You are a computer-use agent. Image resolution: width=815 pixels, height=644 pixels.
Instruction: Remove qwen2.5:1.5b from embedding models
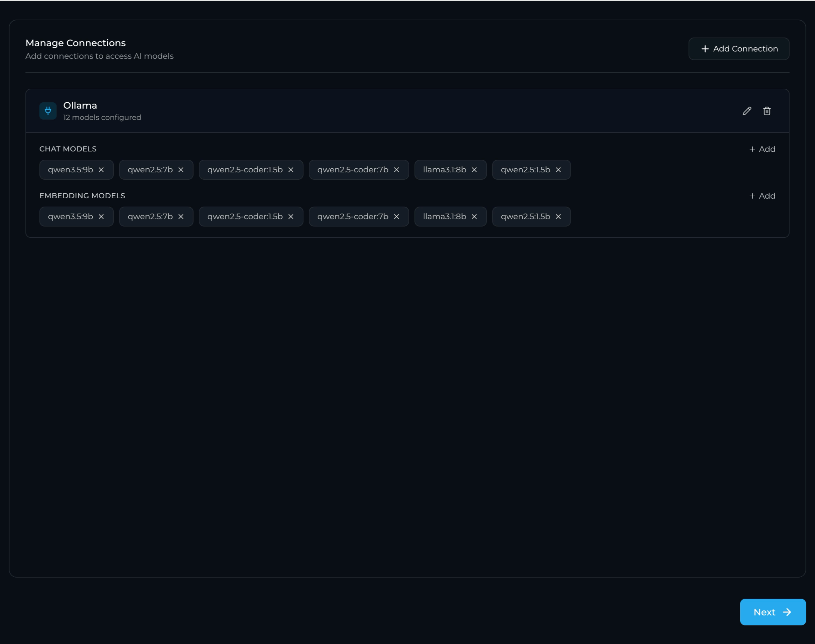click(x=558, y=217)
